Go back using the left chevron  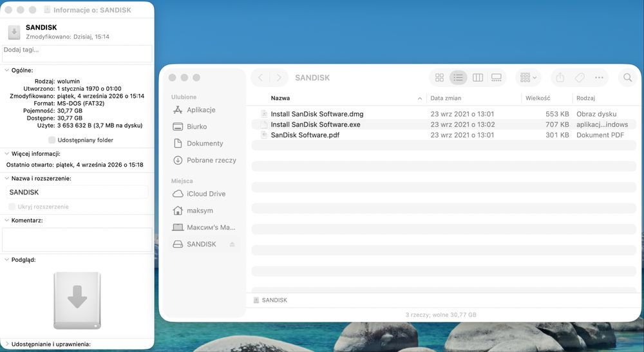coord(260,77)
